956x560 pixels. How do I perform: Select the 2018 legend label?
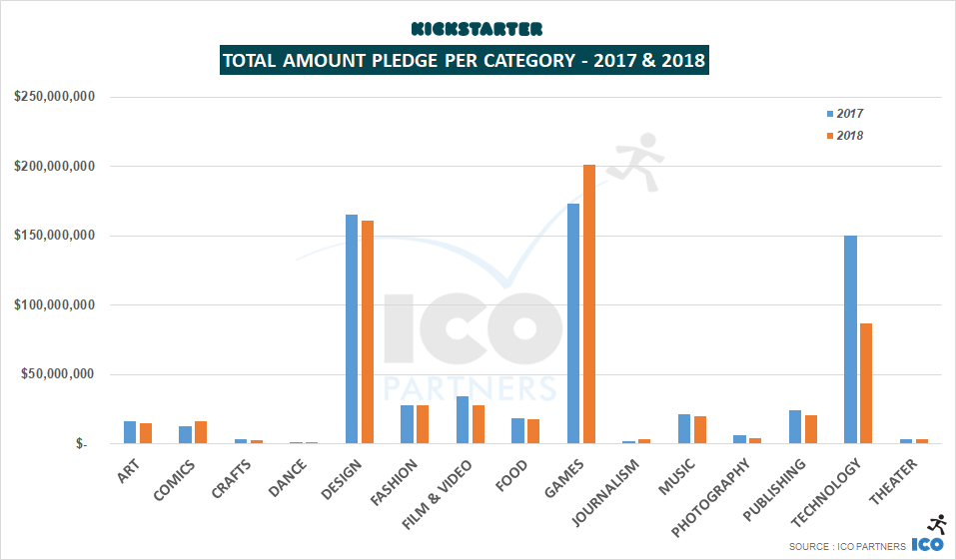[850, 136]
